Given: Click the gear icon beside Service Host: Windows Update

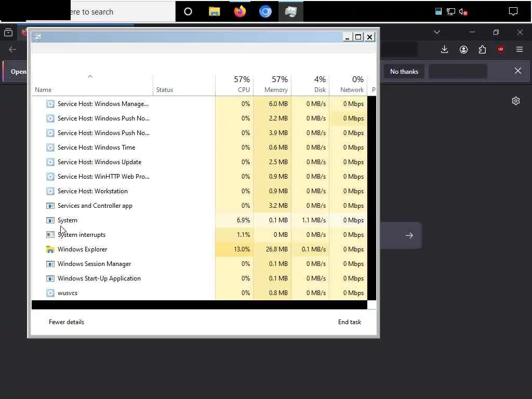Looking at the screenshot, I should click(x=50, y=162).
